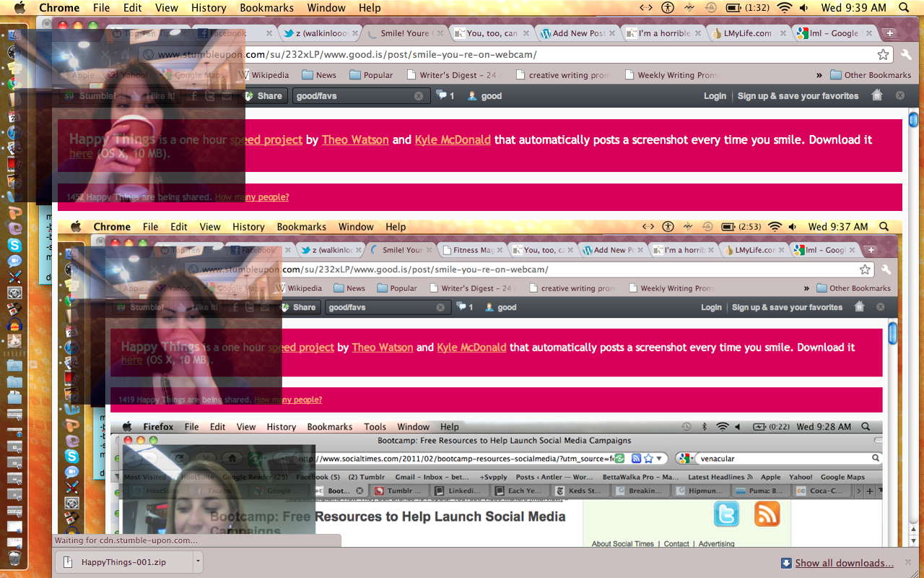Click Wi-Fi icon in the topmost menu bar
Image resolution: width=924 pixels, height=578 pixels.
pyautogui.click(x=784, y=8)
